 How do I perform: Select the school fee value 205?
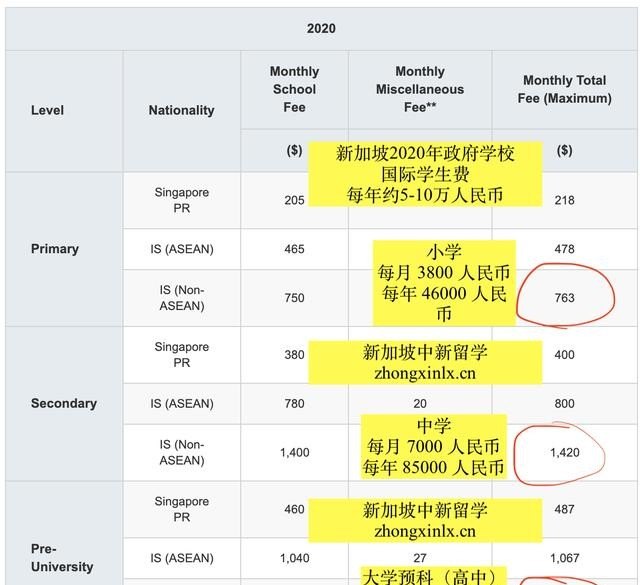(x=294, y=200)
